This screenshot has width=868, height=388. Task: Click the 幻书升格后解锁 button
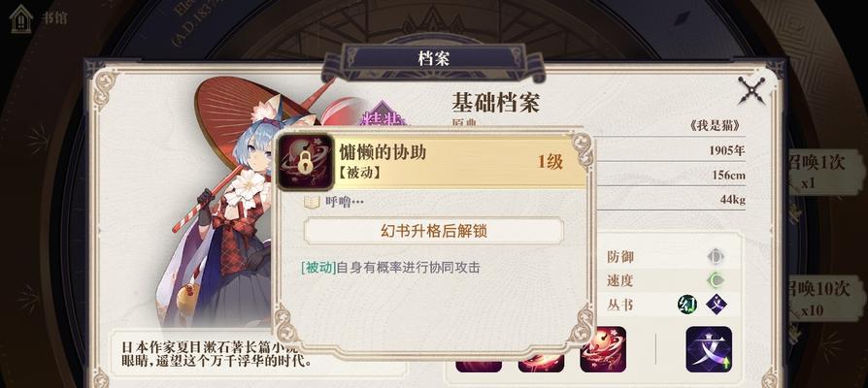(x=433, y=231)
